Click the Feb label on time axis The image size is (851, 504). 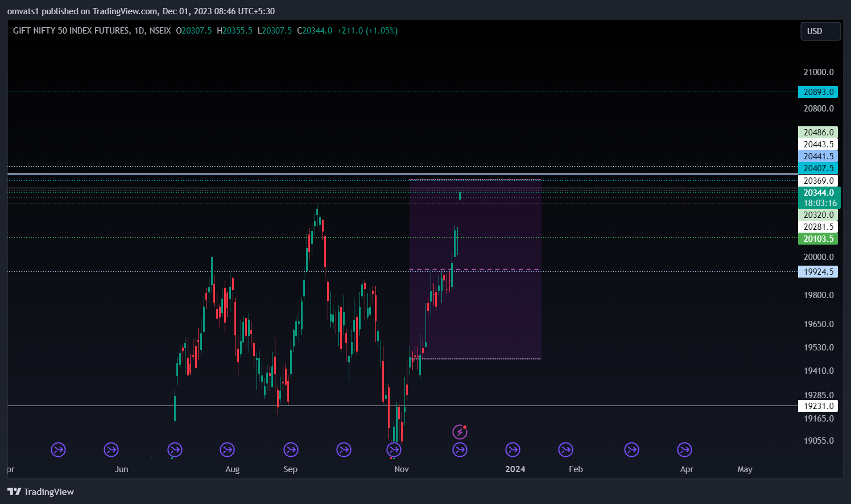coord(576,469)
